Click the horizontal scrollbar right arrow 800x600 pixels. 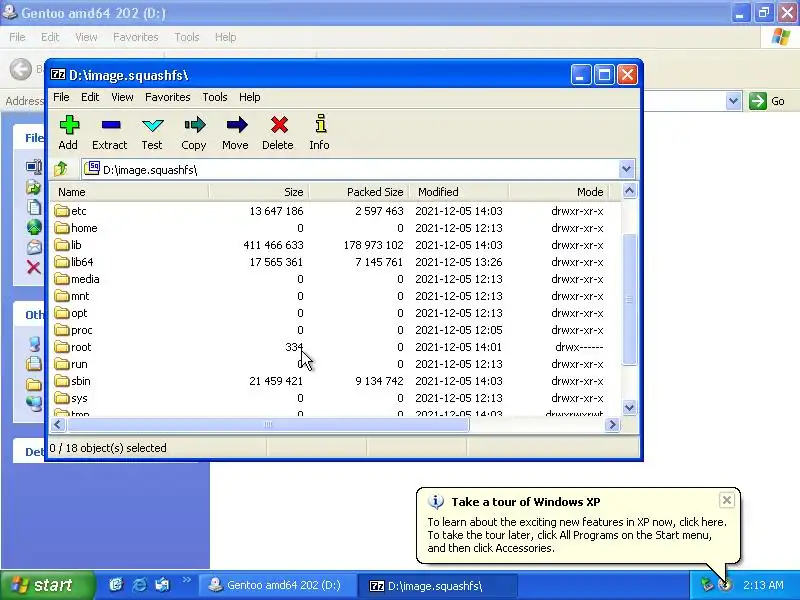point(612,424)
